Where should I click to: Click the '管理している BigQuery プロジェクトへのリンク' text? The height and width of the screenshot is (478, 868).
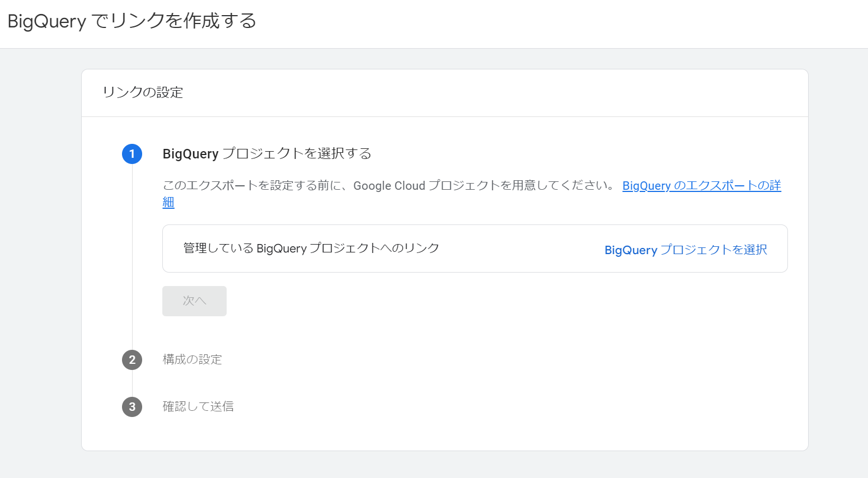[311, 248]
